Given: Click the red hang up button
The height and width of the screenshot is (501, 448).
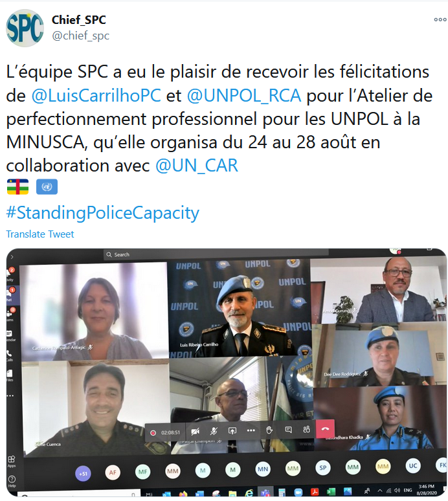Looking at the screenshot, I should pos(325,429).
